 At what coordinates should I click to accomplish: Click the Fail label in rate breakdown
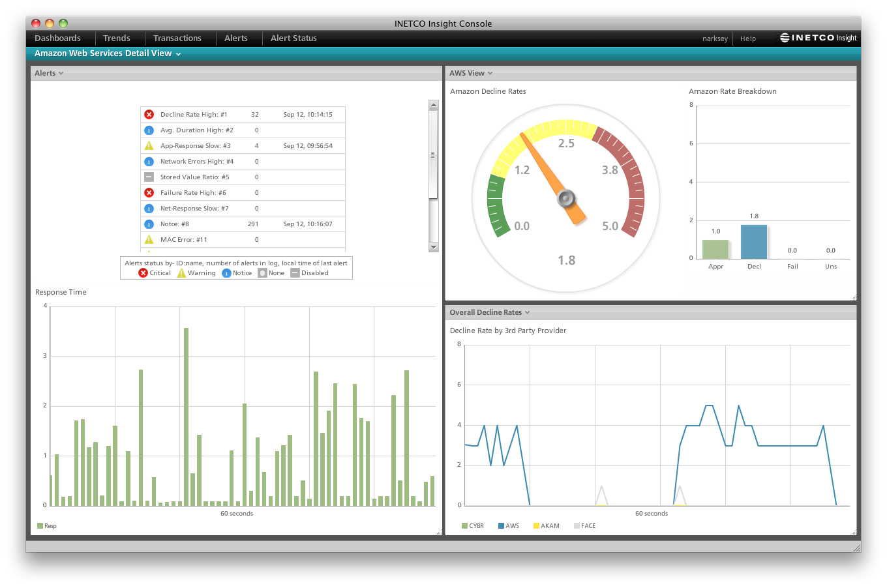(x=792, y=266)
